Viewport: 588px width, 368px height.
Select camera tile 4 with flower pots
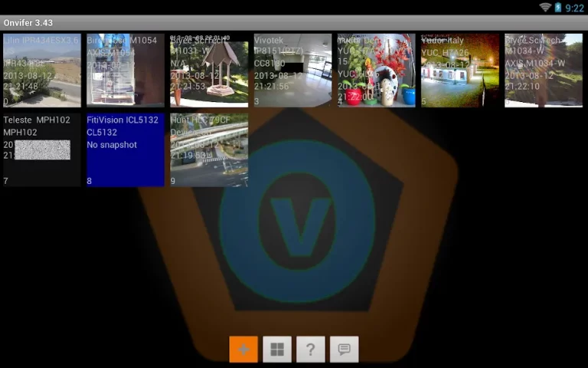coord(377,71)
